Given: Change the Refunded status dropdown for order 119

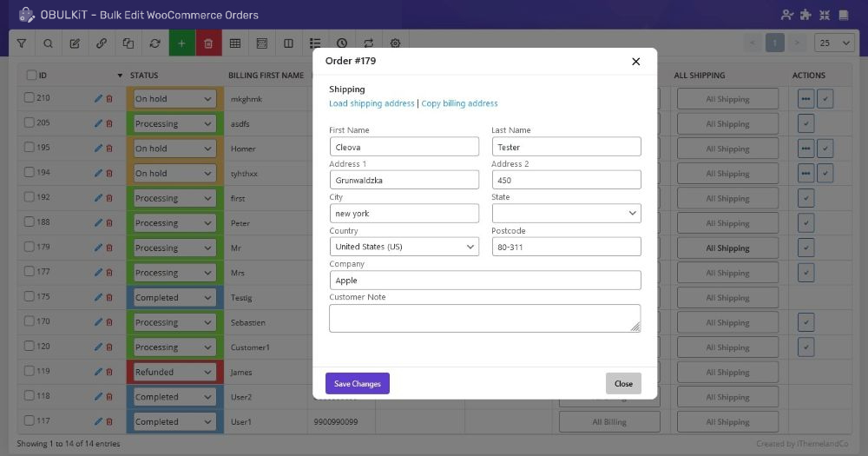Looking at the screenshot, I should tap(174, 372).
